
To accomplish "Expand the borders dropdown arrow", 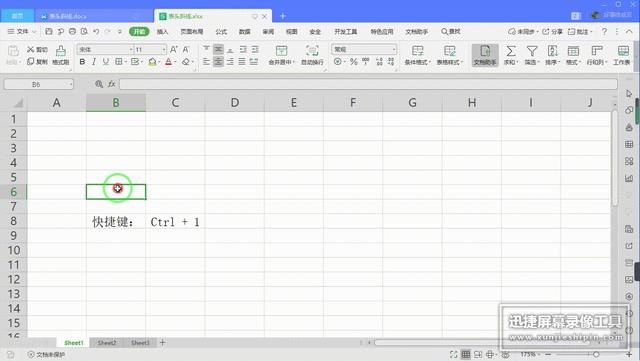I will coord(125,62).
